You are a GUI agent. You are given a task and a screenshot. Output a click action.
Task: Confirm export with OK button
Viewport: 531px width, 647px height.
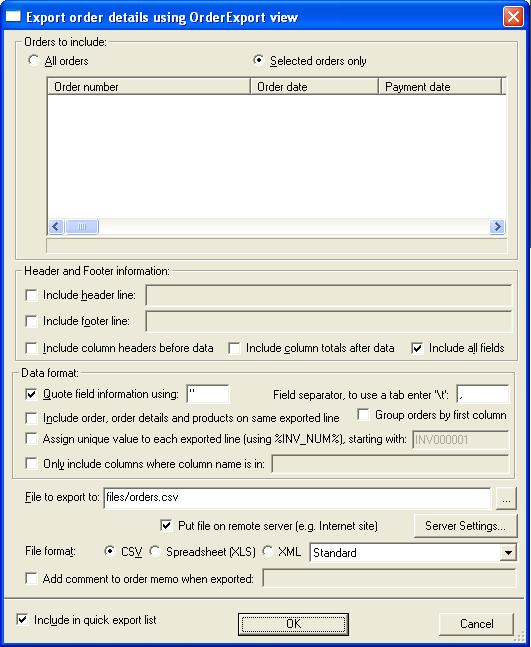click(293, 624)
